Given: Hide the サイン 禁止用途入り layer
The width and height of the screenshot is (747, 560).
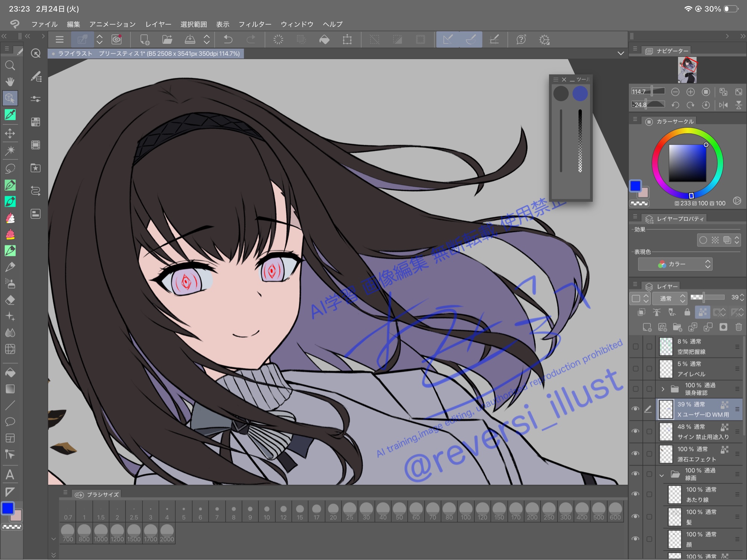Looking at the screenshot, I should tap(635, 431).
